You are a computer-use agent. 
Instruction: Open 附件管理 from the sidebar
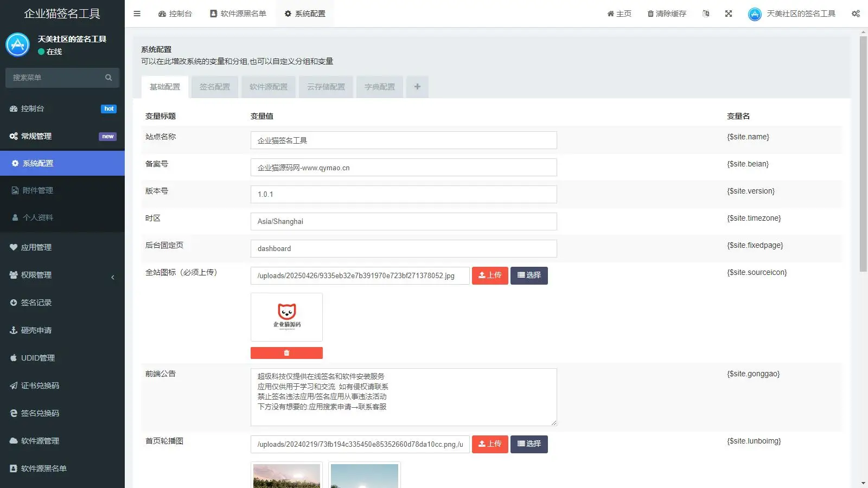pos(38,190)
